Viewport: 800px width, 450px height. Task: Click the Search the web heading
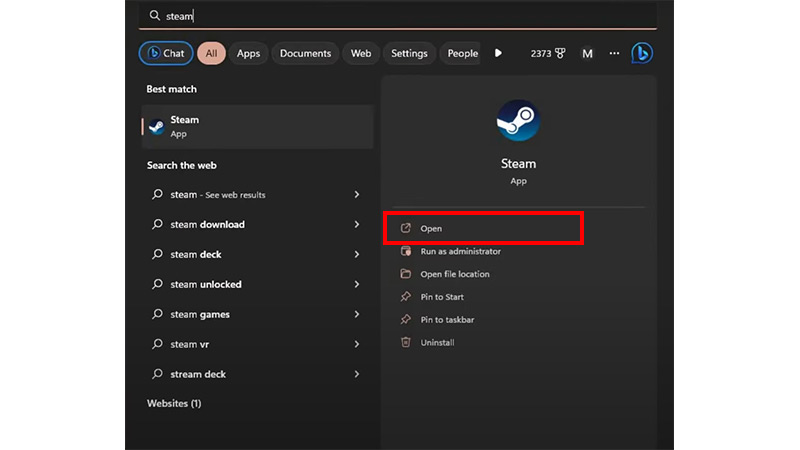pos(182,165)
